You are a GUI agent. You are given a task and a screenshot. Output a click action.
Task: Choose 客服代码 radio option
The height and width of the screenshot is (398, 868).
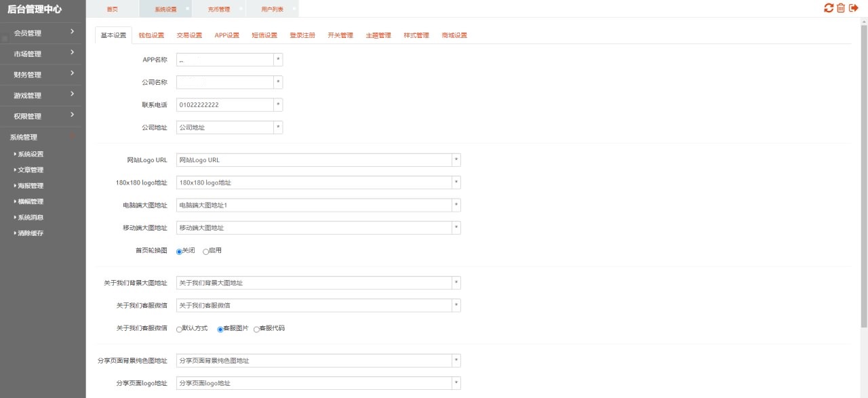[256, 329]
